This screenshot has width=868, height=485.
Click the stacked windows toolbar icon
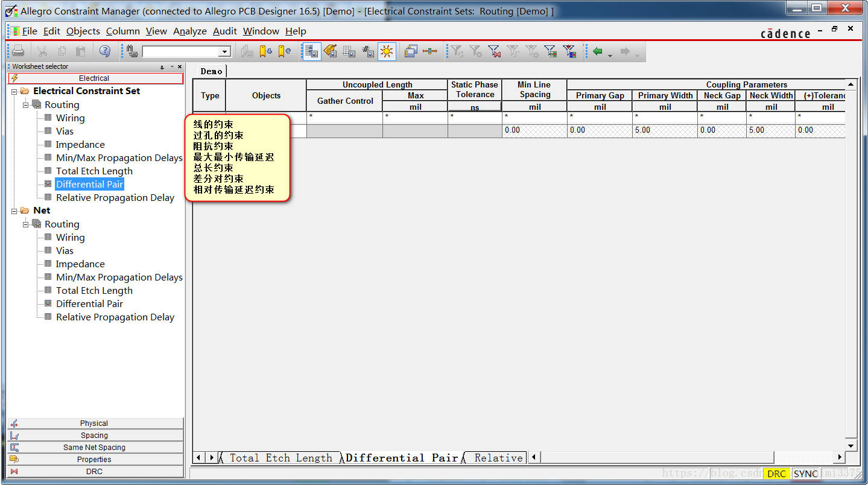point(411,51)
